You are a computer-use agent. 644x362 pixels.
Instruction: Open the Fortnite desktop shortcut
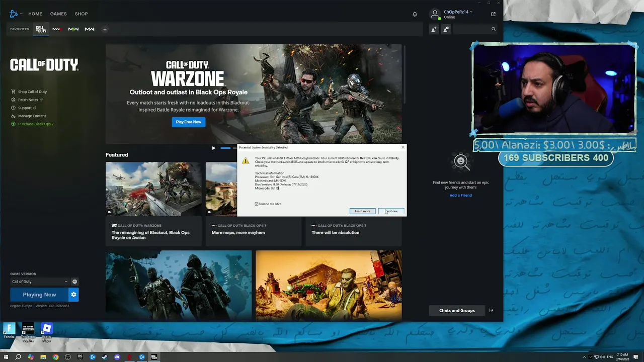(9, 331)
